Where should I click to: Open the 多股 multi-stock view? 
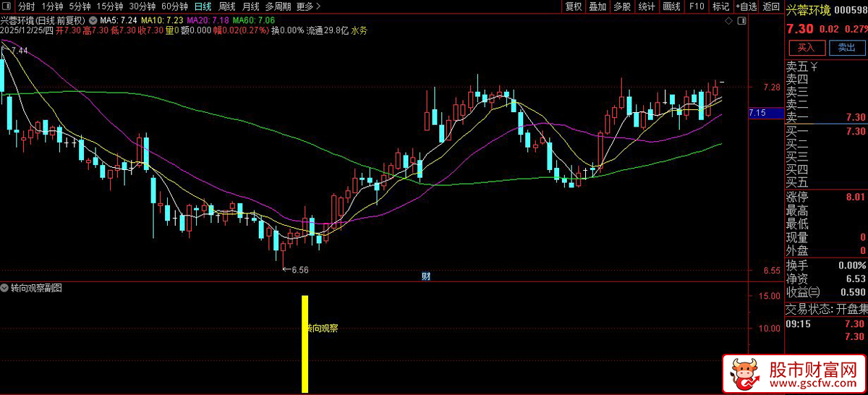click(x=622, y=7)
